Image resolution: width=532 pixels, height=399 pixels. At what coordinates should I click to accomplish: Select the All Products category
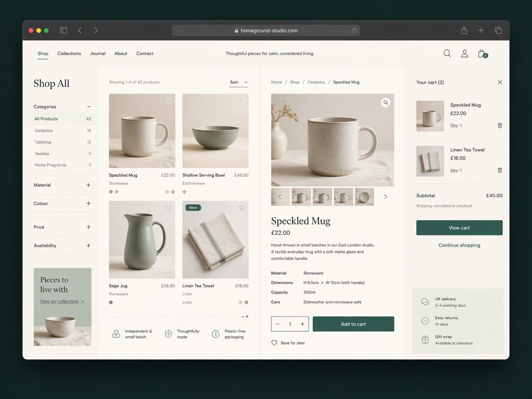pyautogui.click(x=62, y=119)
